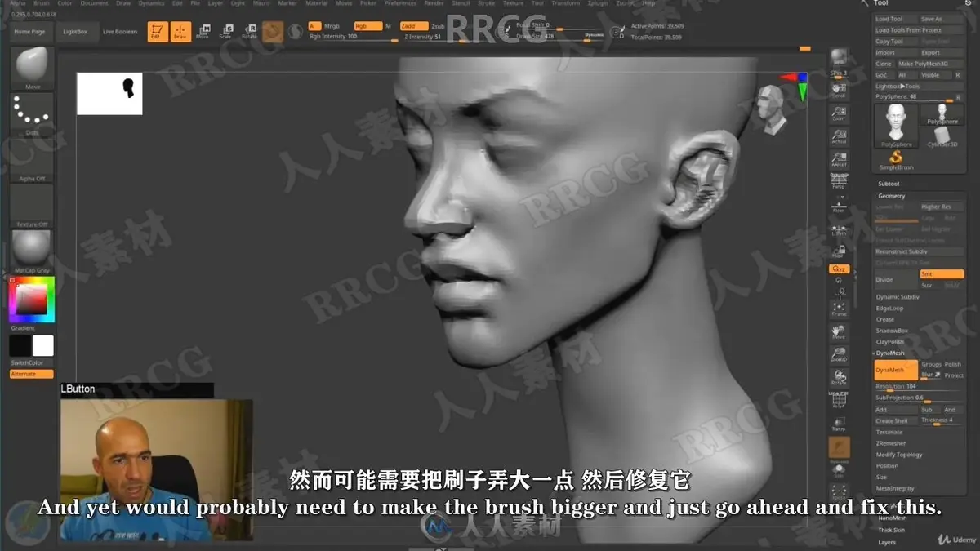Click the Zoom canvas navigation icon

click(x=839, y=112)
